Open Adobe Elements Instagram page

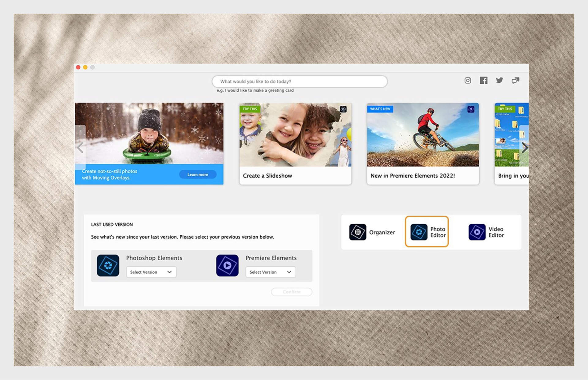[x=468, y=80]
